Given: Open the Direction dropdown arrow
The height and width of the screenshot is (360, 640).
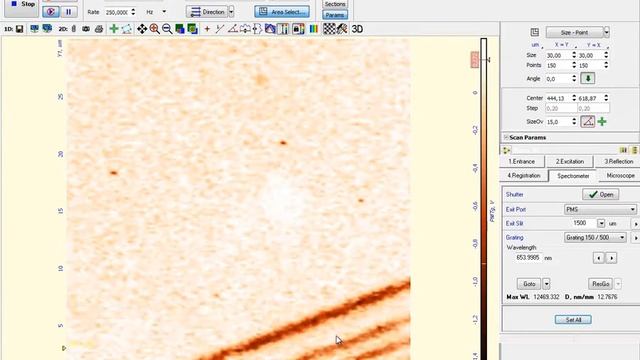Looking at the screenshot, I should 231,11.
